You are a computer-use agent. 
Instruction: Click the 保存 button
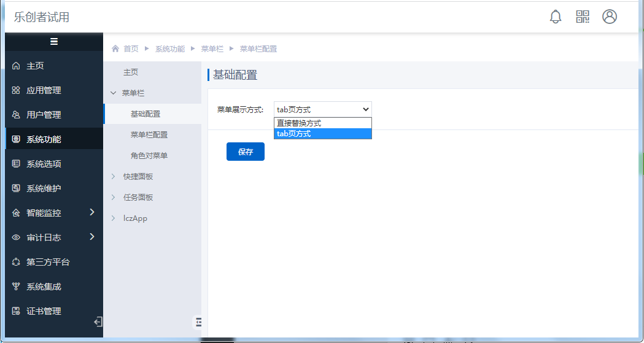[245, 152]
